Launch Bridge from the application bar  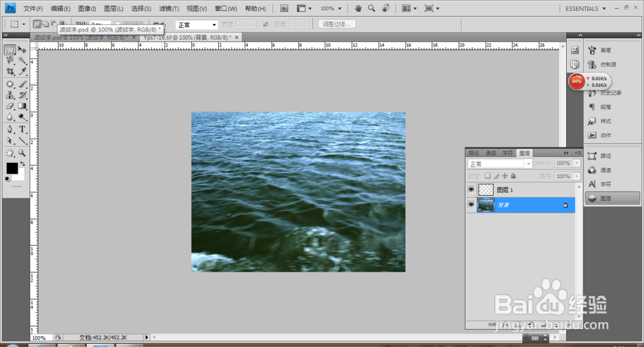pyautogui.click(x=284, y=8)
